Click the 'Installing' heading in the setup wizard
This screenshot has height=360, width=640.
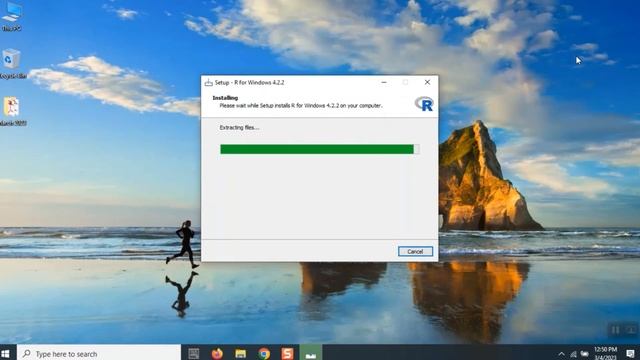click(225, 98)
